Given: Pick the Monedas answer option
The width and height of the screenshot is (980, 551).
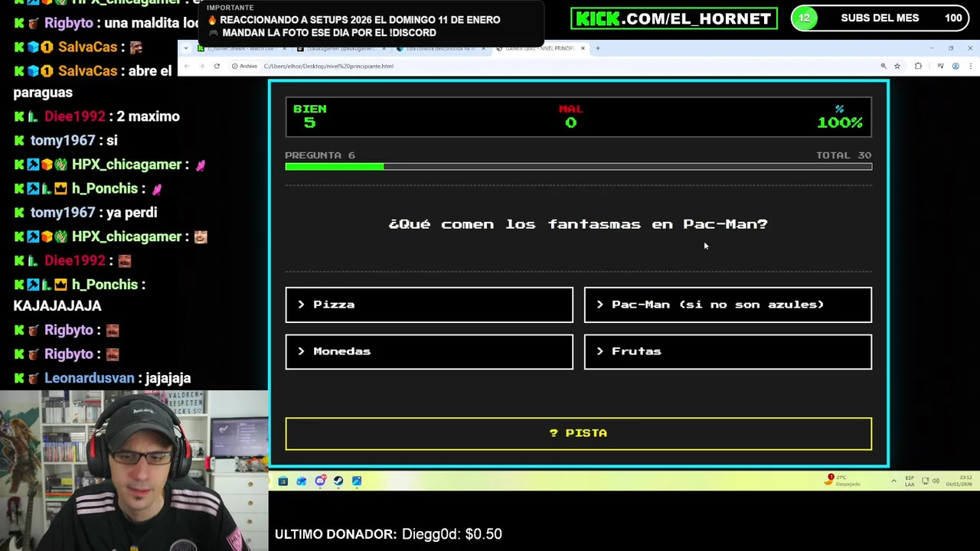Looking at the screenshot, I should [429, 351].
